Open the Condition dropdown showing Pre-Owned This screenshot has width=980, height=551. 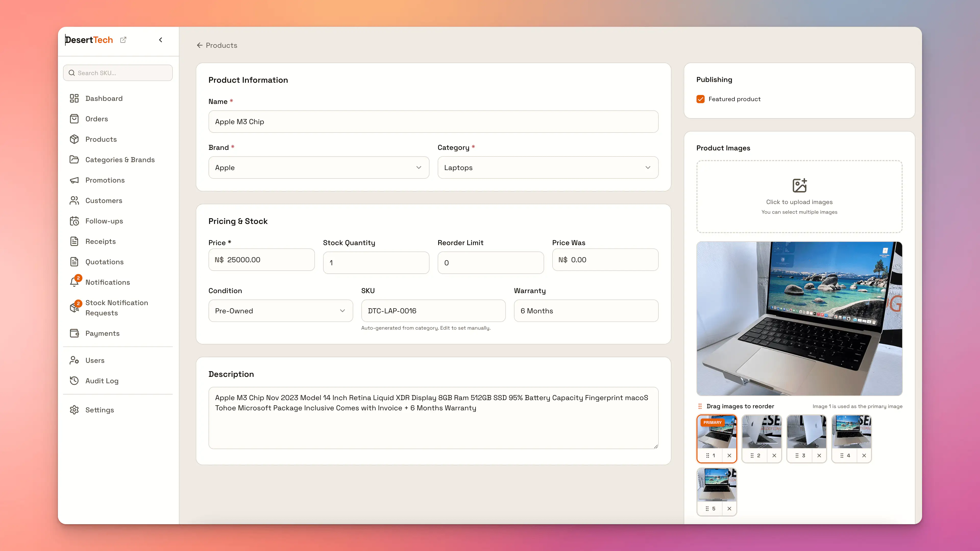(x=280, y=311)
